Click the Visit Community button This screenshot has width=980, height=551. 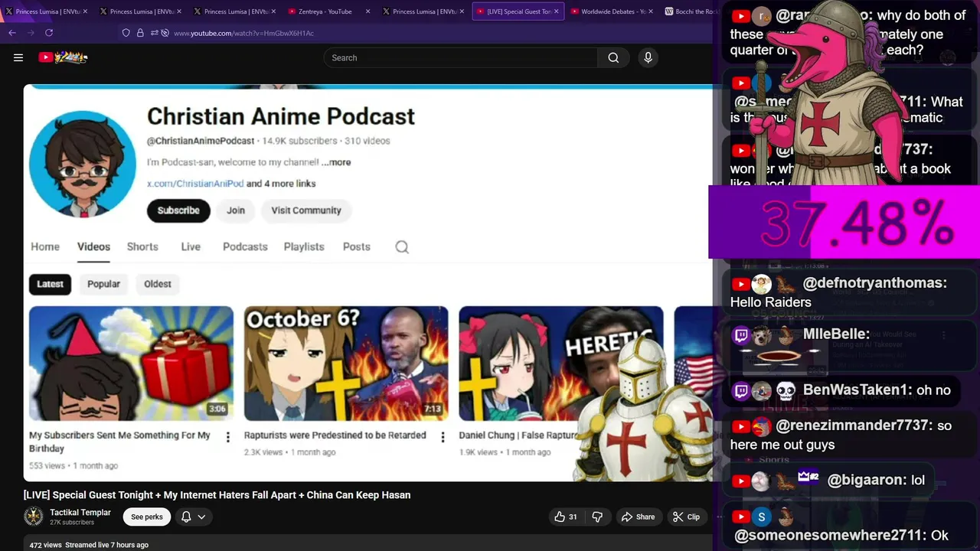click(306, 210)
